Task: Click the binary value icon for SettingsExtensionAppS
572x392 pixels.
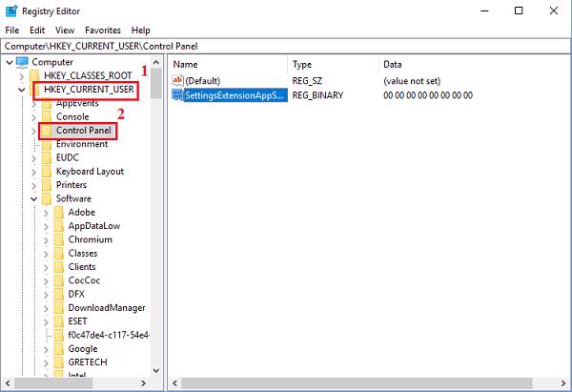Action: [176, 95]
